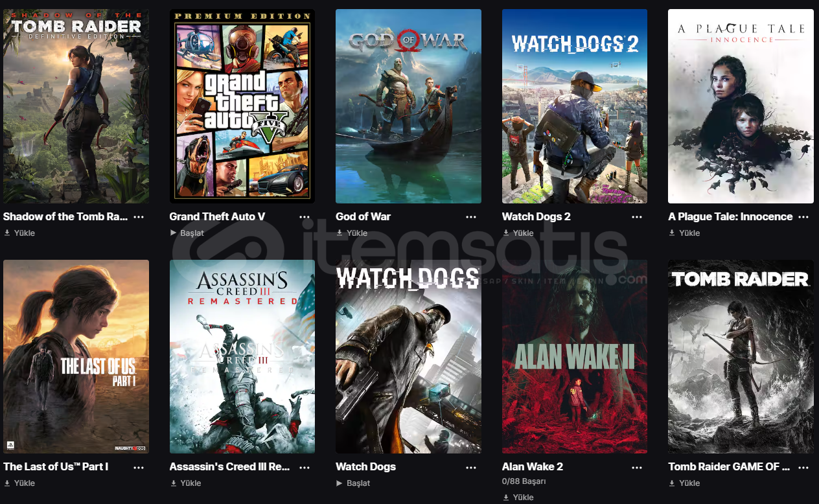819x504 pixels.
Task: Open three-dot menu for The Last of Us Part I
Action: click(x=139, y=467)
